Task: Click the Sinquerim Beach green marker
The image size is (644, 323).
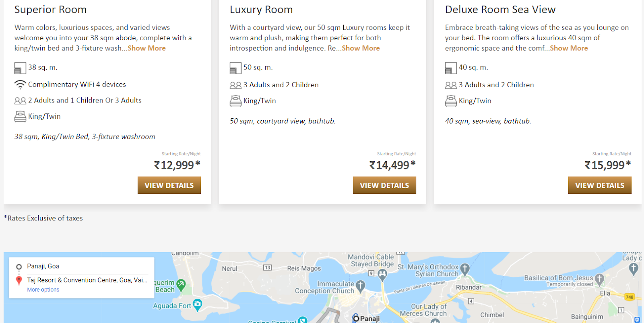Action: pos(181,284)
